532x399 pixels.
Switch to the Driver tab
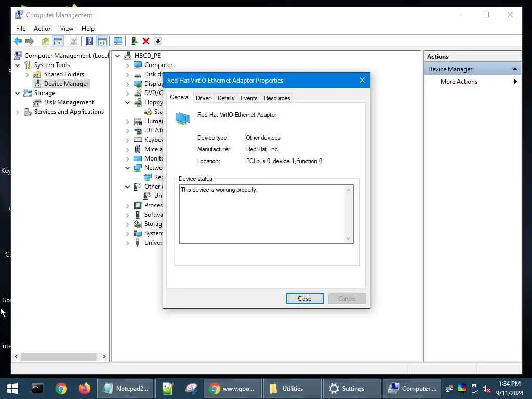point(203,98)
